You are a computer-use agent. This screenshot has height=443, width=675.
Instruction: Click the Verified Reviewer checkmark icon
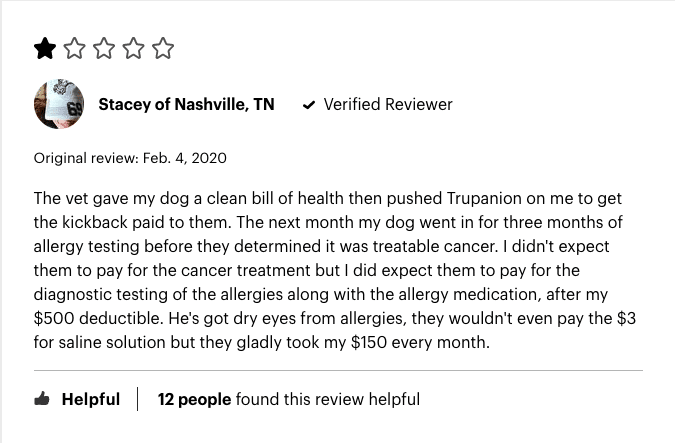coord(309,105)
